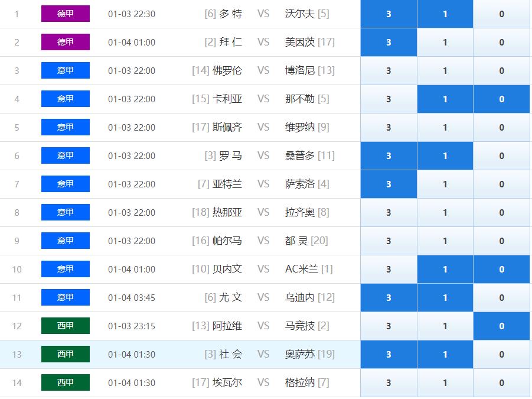Image resolution: width=532 pixels, height=399 pixels.
Task: Select the 0 option for 亚特兰 vs 萨索洛
Action: click(x=501, y=184)
